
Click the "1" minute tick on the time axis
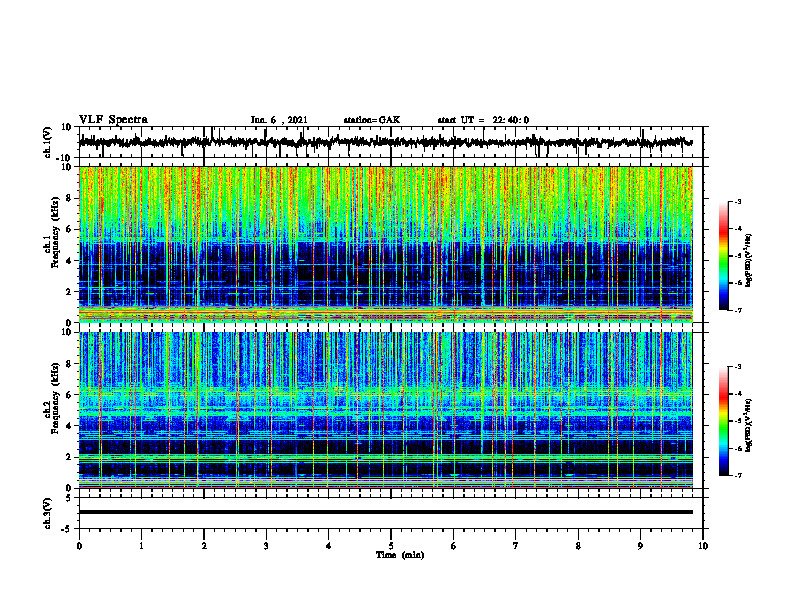click(x=141, y=546)
